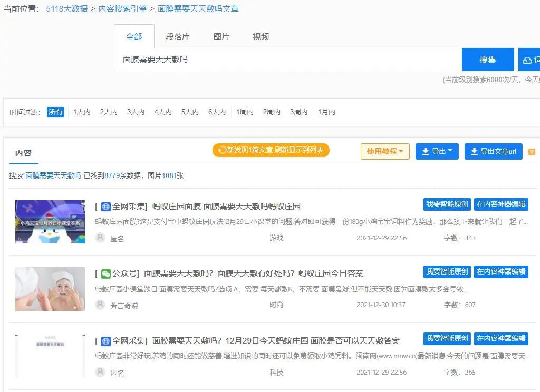The image size is (540, 392).
Task: Filter results to 2天内
Action: point(109,112)
